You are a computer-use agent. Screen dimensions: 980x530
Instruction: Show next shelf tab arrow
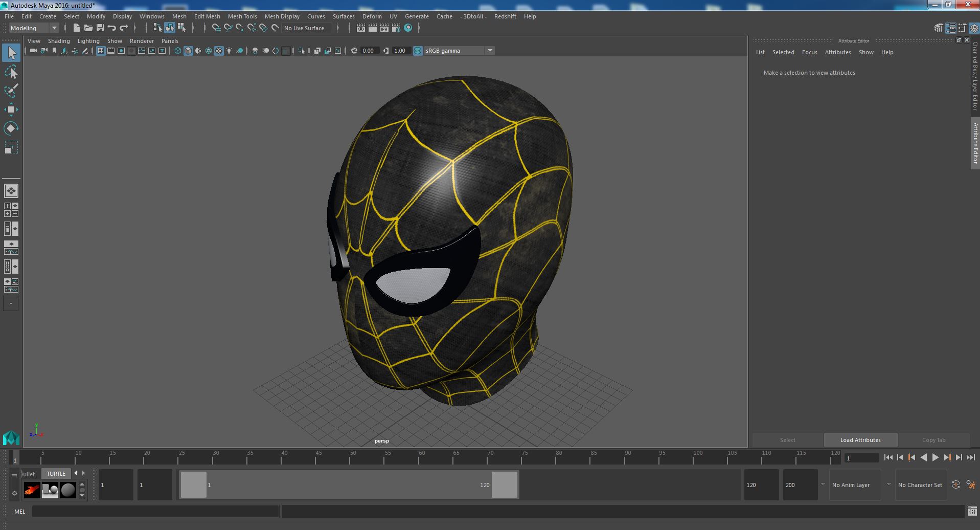(83, 473)
